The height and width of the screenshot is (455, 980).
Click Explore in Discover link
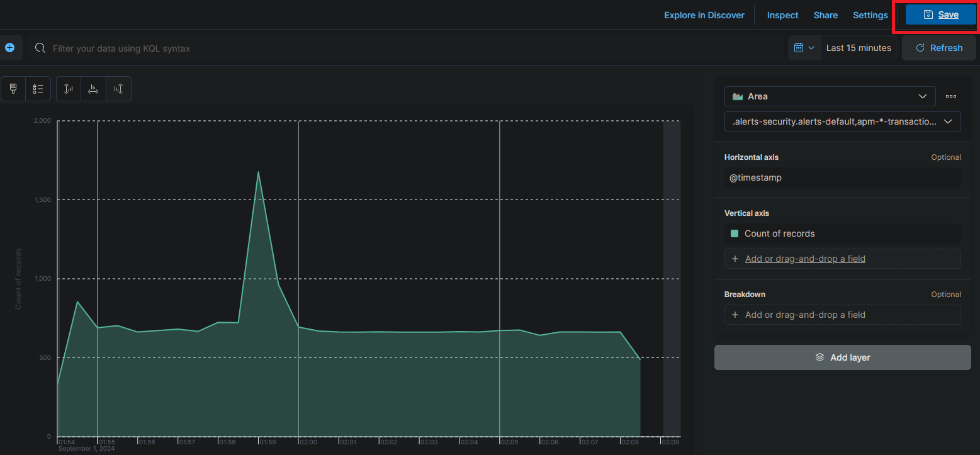coord(704,15)
